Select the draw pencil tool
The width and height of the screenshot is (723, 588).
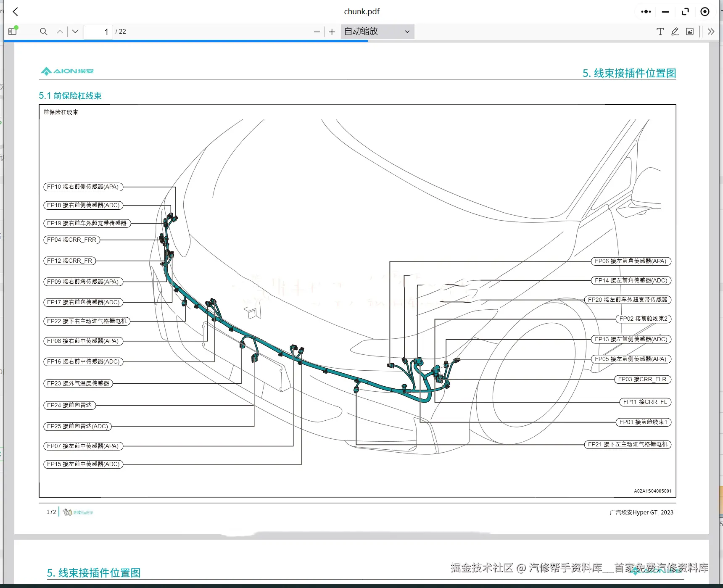pyautogui.click(x=675, y=32)
